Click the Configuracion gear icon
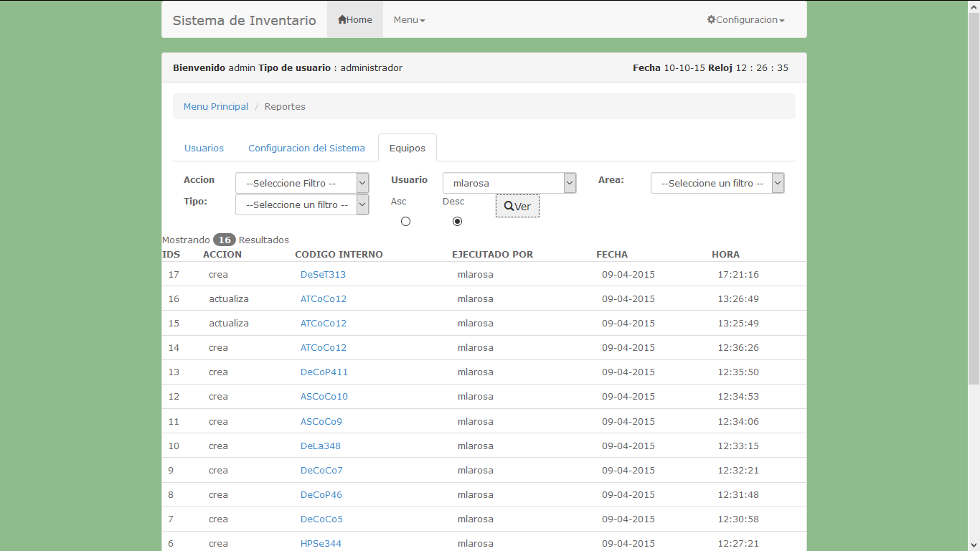This screenshot has height=551, width=980. tap(711, 19)
